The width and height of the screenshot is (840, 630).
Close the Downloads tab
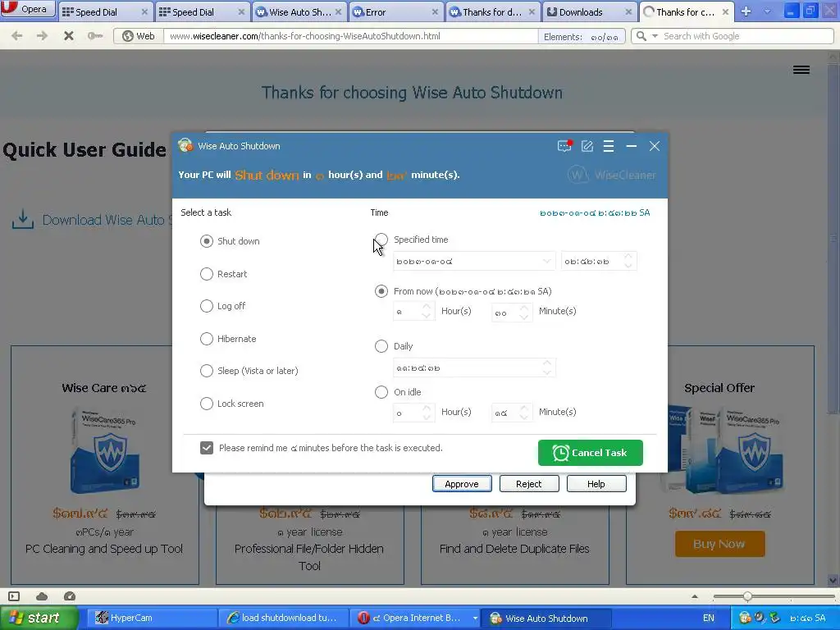(x=628, y=11)
